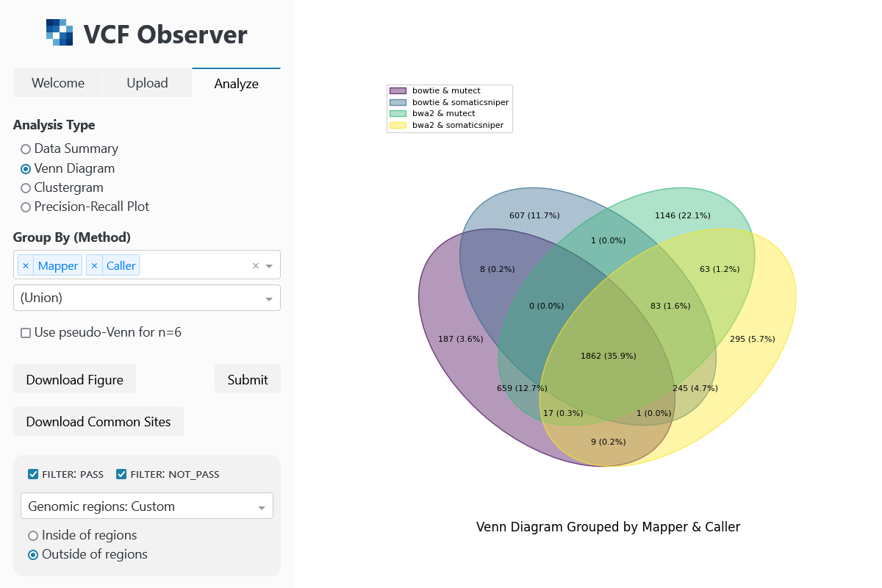
Task: Click the bowtie & somaticsniper legend swatch
Action: click(x=398, y=102)
